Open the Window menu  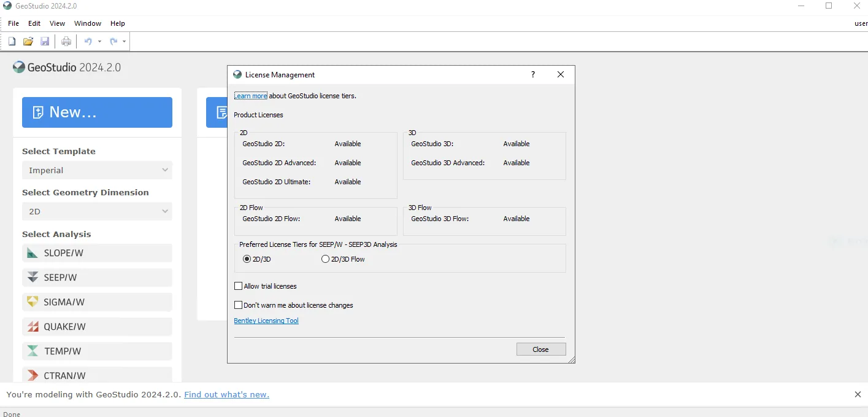pyautogui.click(x=88, y=23)
